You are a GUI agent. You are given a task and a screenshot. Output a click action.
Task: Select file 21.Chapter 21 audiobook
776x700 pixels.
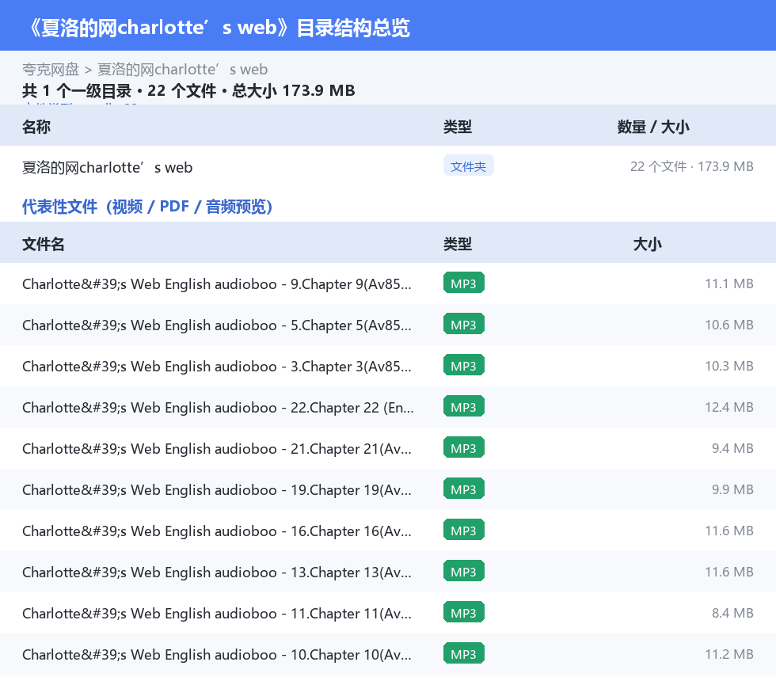coord(217,448)
